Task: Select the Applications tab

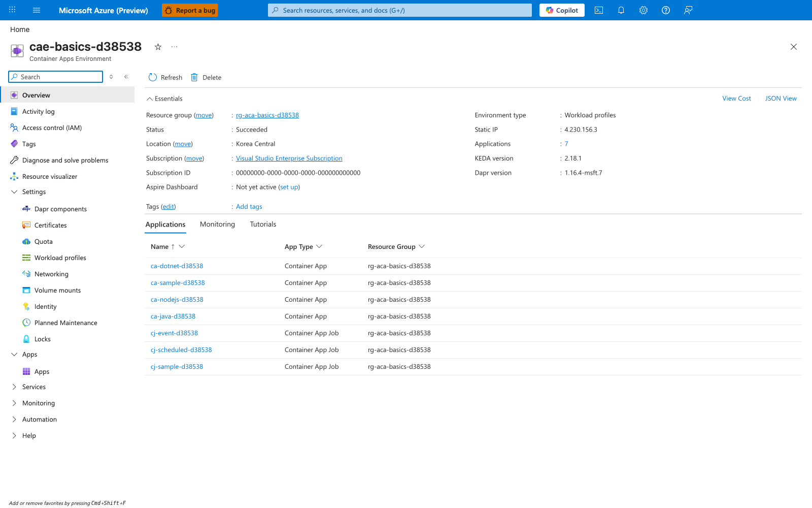Action: (x=165, y=224)
